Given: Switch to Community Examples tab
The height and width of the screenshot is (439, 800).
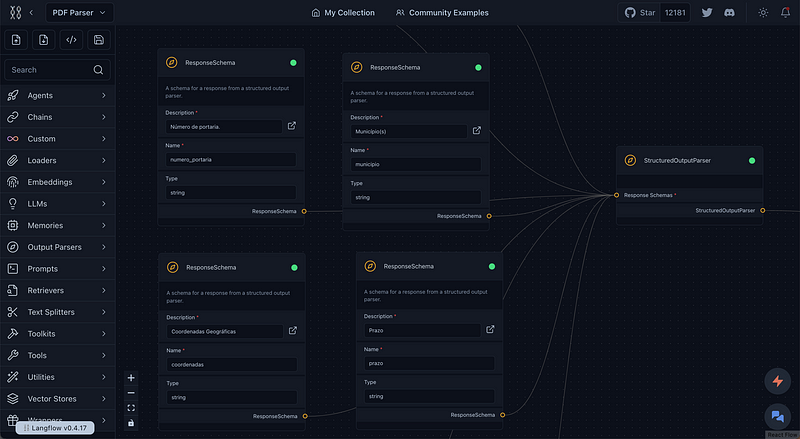Looking at the screenshot, I should 442,13.
